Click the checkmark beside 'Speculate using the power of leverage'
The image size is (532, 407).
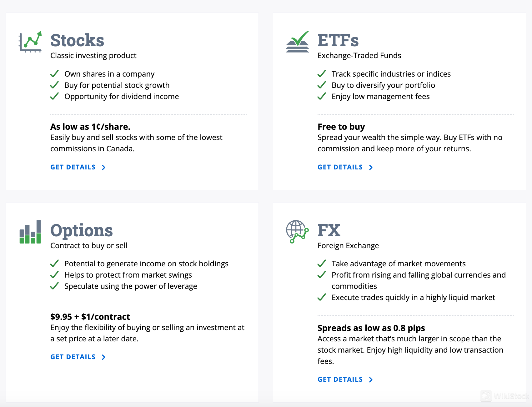point(55,285)
